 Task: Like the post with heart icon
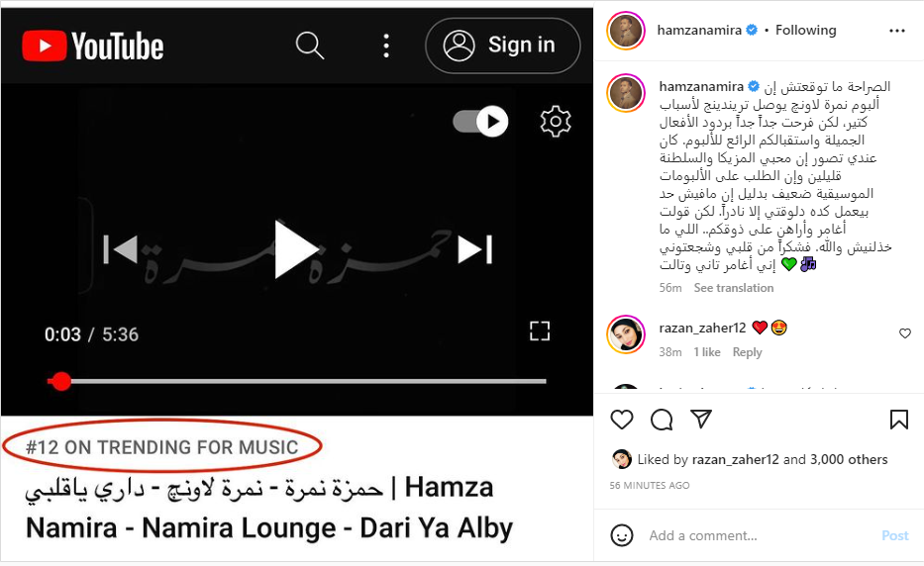(622, 420)
